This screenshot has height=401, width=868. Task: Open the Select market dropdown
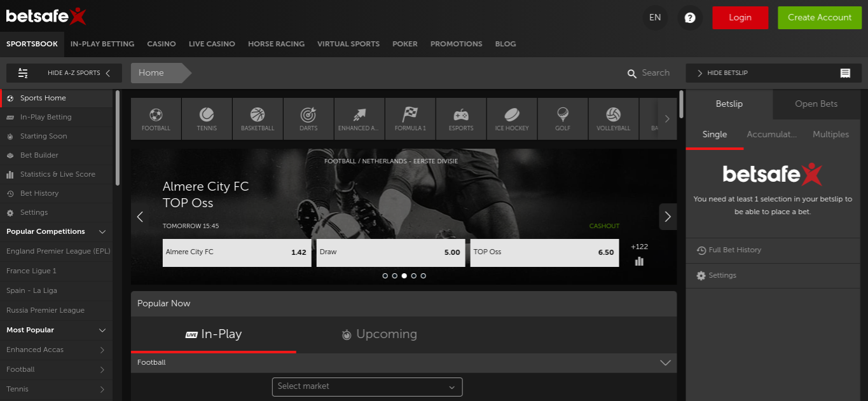(367, 386)
